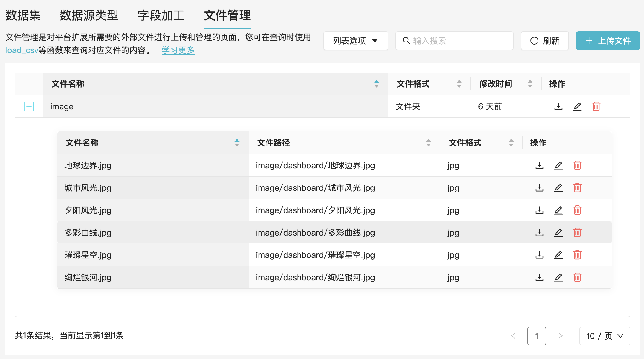This screenshot has height=359, width=644.
Task: Click the image folder name
Action: pos(62,107)
